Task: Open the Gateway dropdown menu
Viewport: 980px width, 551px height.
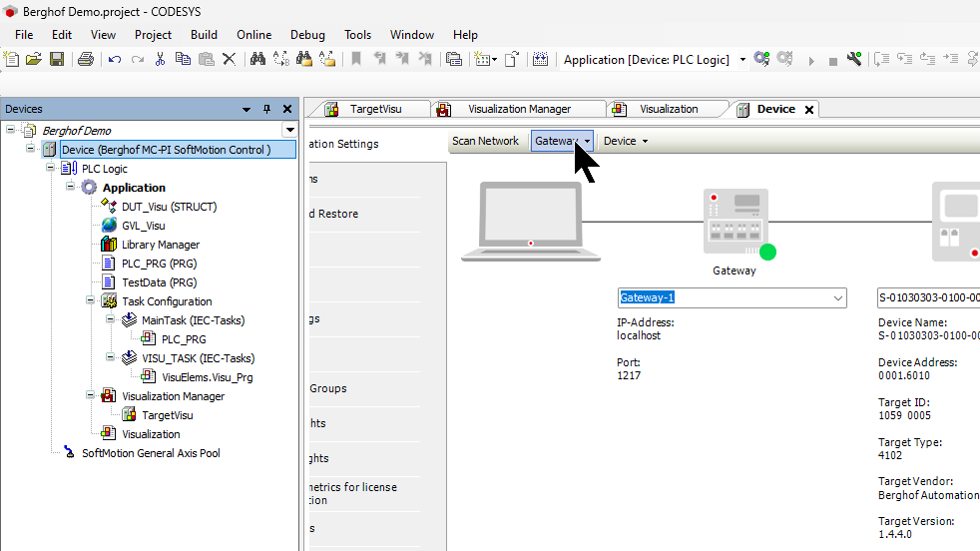Action: (x=563, y=142)
